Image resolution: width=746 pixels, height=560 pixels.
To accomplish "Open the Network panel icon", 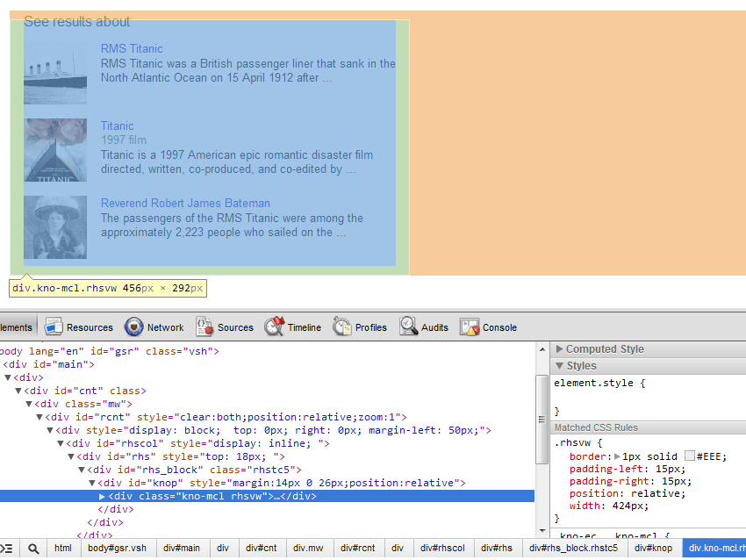I will click(x=133, y=327).
